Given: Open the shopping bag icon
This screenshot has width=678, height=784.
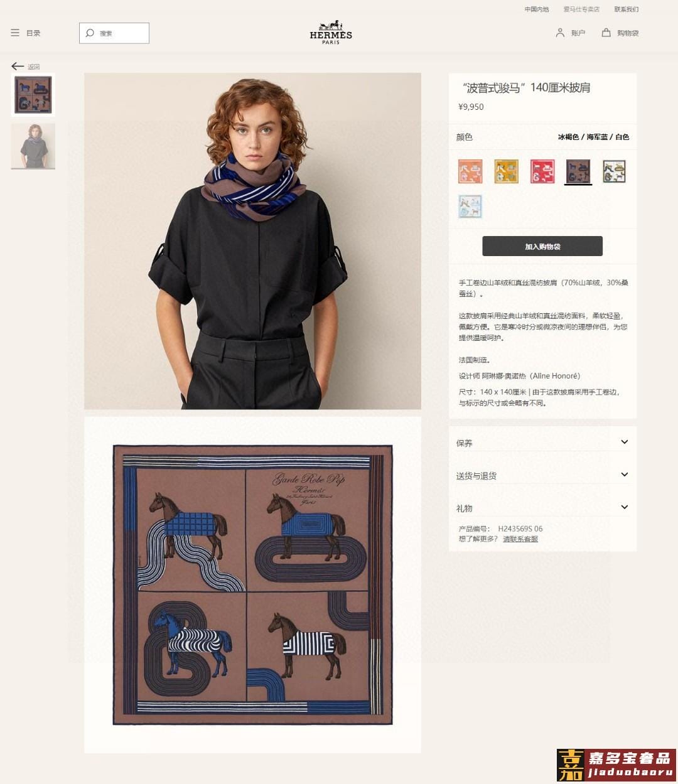Looking at the screenshot, I should [x=606, y=32].
